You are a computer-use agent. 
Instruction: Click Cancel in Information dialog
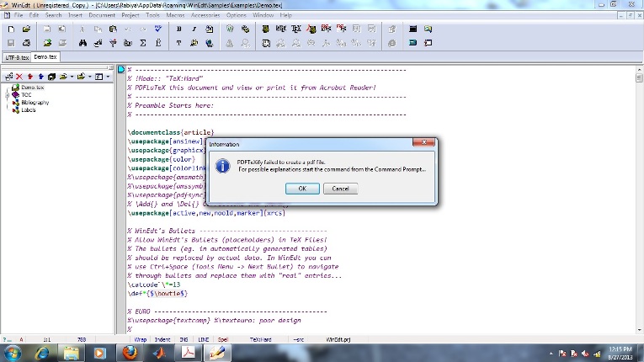click(x=340, y=189)
